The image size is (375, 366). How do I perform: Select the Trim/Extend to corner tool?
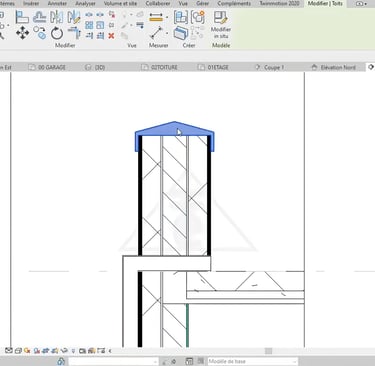(74, 33)
